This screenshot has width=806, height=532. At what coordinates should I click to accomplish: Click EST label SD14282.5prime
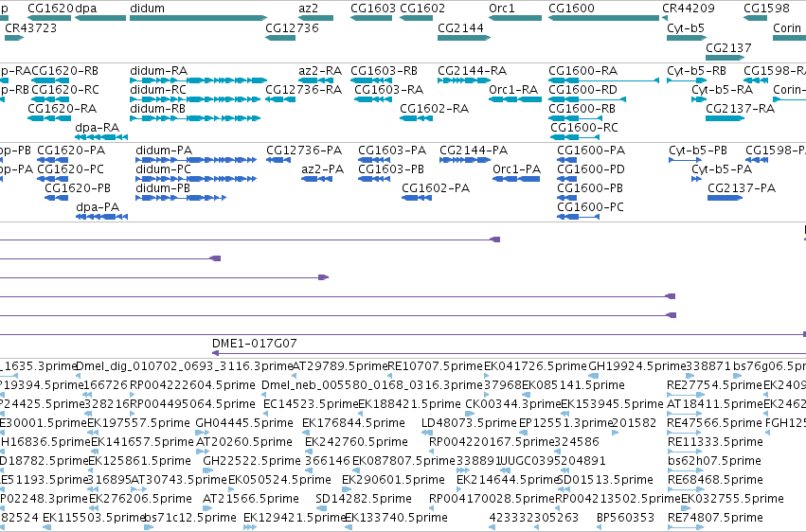(364, 499)
